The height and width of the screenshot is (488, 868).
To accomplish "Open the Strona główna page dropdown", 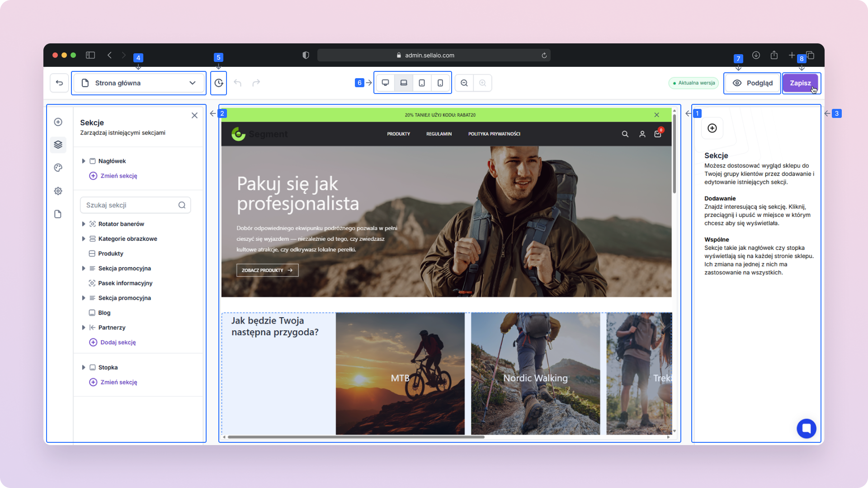I will 139,83.
